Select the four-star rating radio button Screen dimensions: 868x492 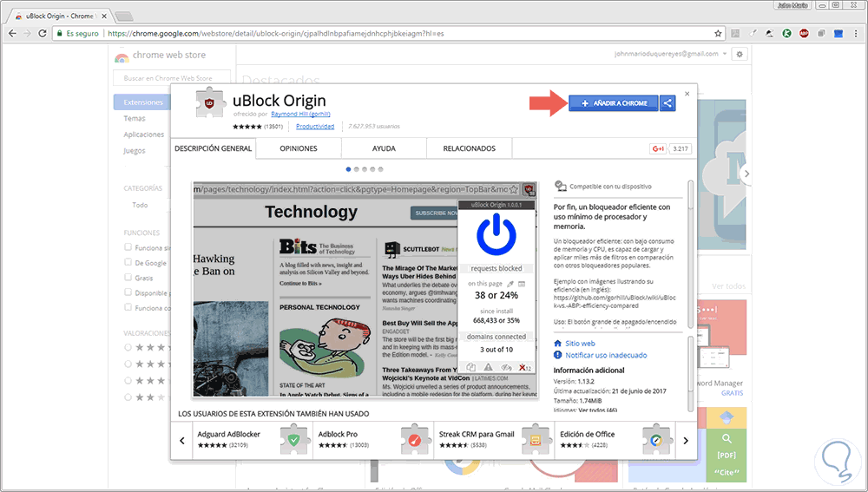pos(128,364)
